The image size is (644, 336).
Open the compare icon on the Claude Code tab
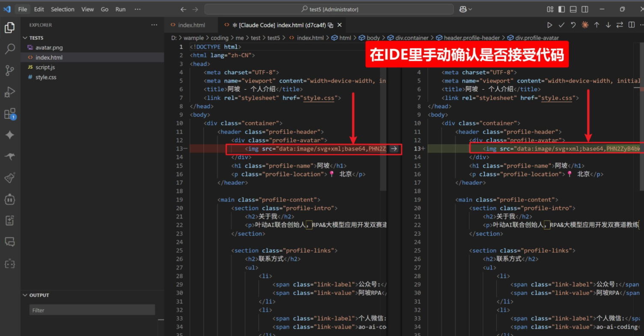tap(330, 25)
